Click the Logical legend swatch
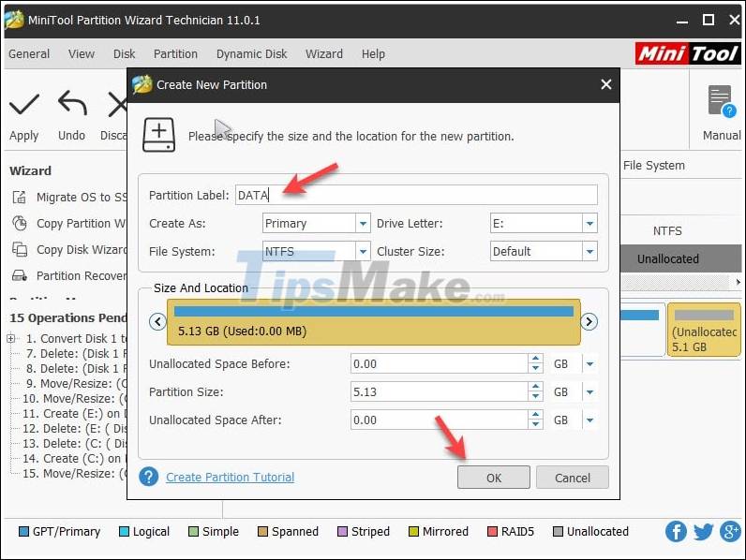The height and width of the screenshot is (560, 746). [124, 531]
